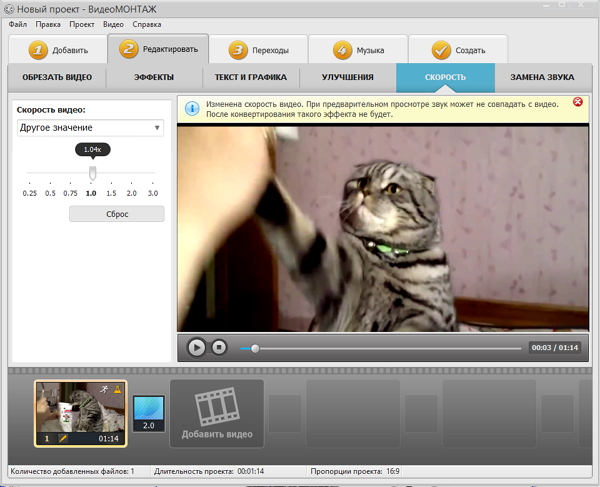
Task: Open the Справка menu
Action: [x=147, y=24]
